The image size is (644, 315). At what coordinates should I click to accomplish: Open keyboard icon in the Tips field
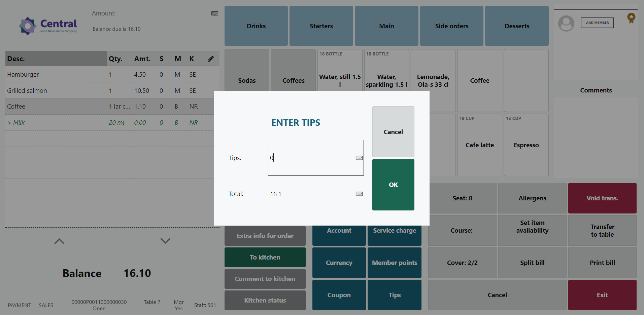pyautogui.click(x=359, y=158)
